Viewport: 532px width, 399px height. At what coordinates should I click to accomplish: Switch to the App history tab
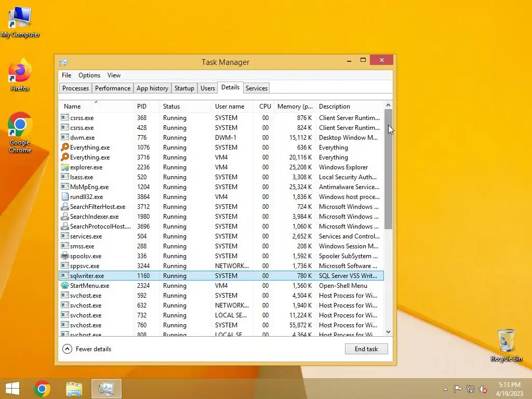pyautogui.click(x=152, y=88)
